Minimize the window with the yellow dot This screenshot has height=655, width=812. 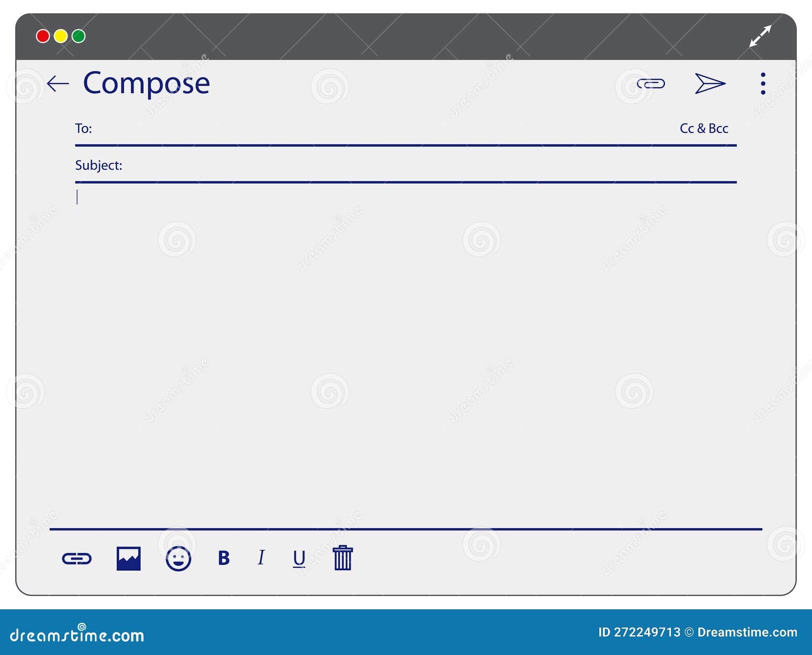coord(61,36)
